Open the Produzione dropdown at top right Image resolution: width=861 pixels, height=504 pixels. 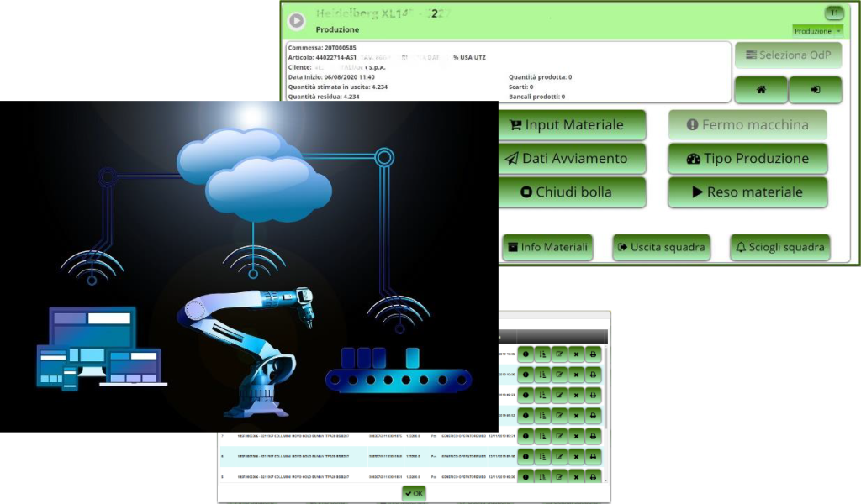pyautogui.click(x=817, y=31)
